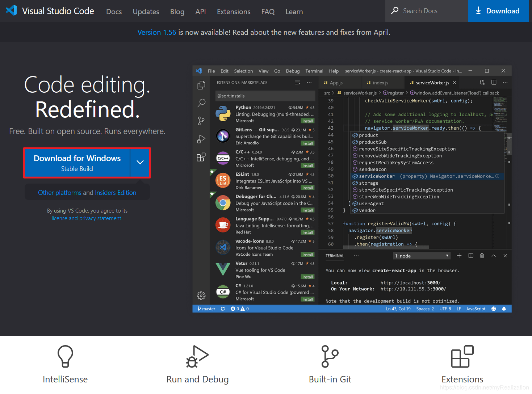532x394 pixels.
Task: Open the Insiders Edition link
Action: [116, 193]
